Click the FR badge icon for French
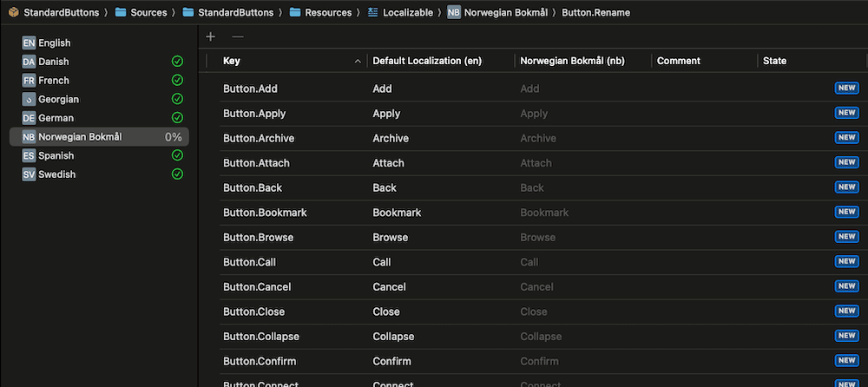The image size is (868, 387). click(29, 81)
